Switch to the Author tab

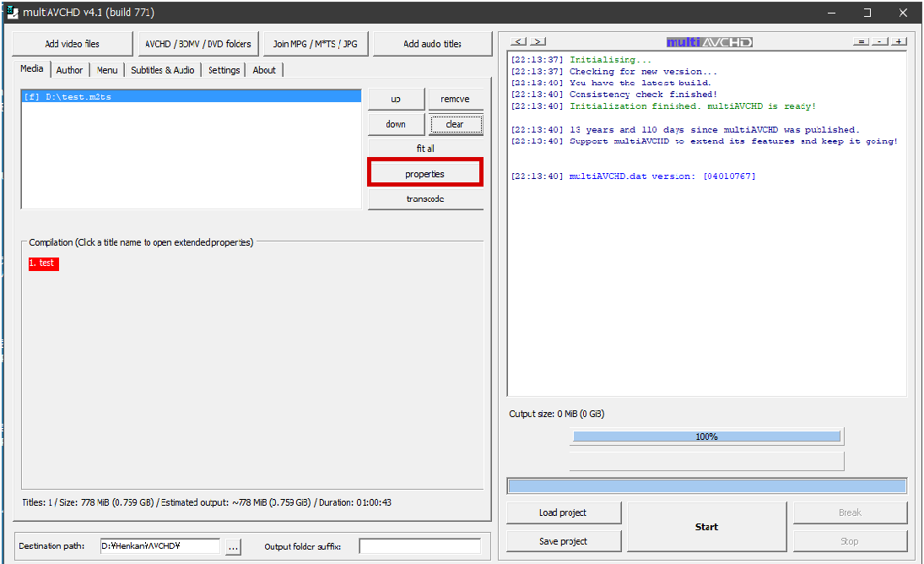point(69,70)
